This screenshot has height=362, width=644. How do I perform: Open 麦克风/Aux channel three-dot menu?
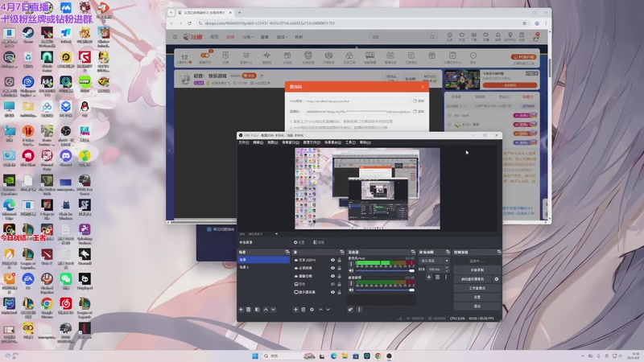(351, 264)
